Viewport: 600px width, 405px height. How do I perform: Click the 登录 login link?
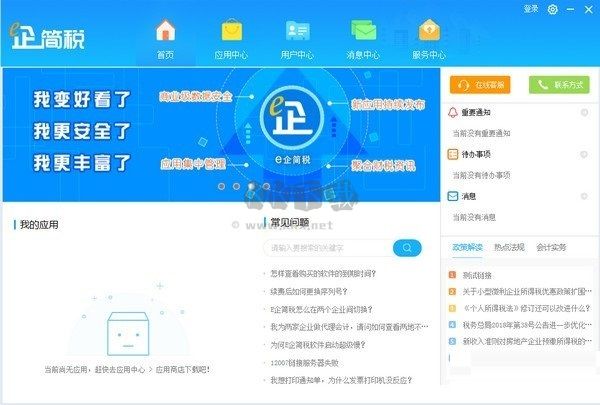531,9
